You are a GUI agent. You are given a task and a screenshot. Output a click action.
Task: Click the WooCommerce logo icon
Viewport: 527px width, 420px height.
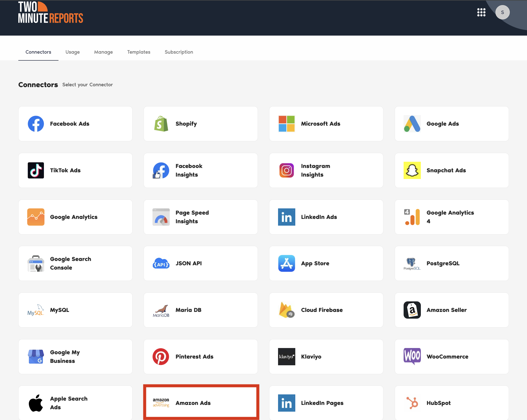point(412,356)
